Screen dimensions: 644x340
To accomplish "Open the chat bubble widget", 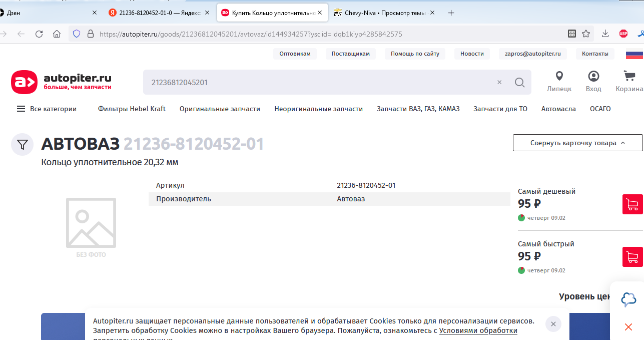I will [628, 299].
